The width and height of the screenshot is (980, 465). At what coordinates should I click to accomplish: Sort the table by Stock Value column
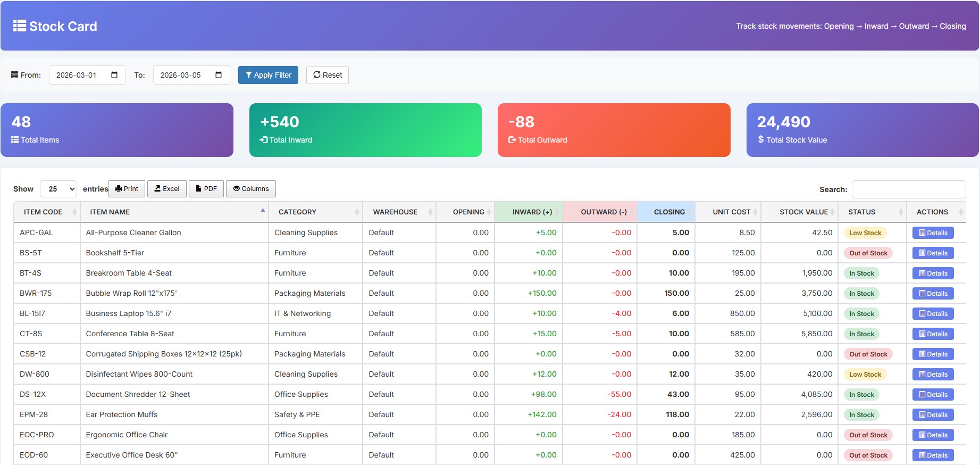click(x=803, y=212)
